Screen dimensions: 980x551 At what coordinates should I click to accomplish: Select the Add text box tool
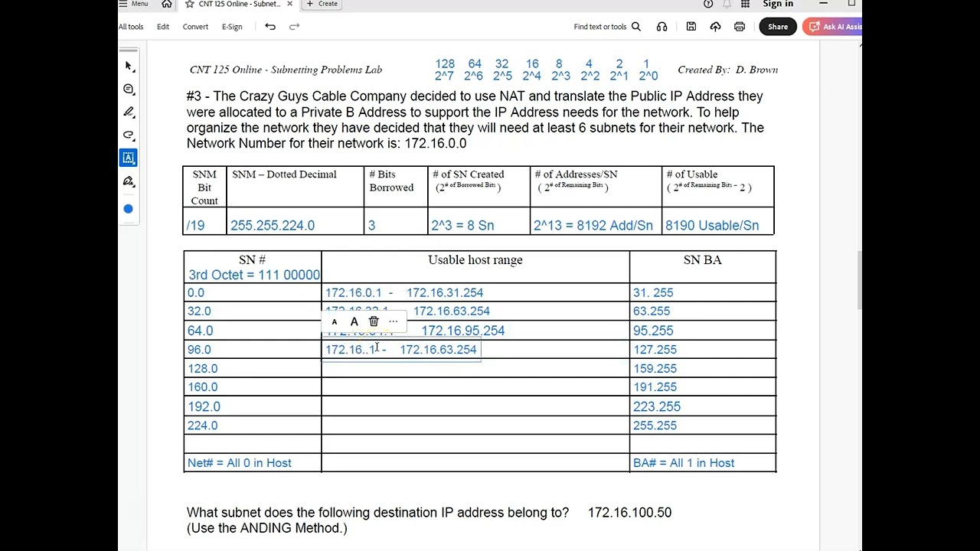click(x=129, y=158)
